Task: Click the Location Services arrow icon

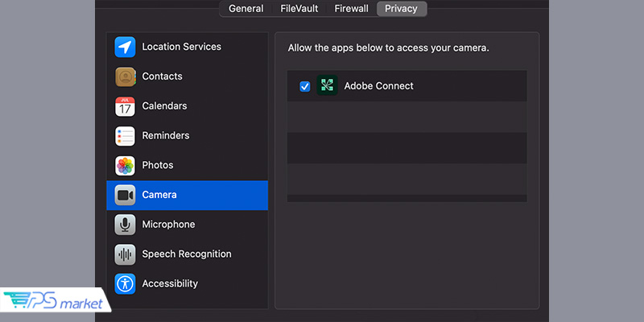Action: [125, 47]
